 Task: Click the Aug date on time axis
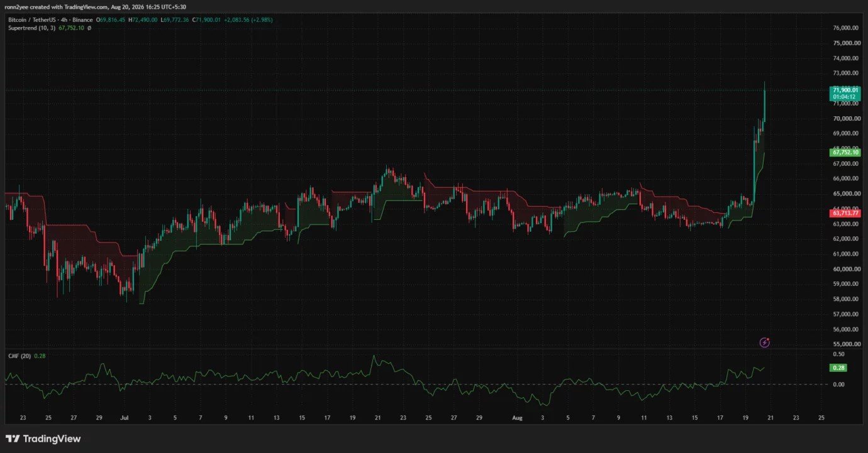point(517,417)
